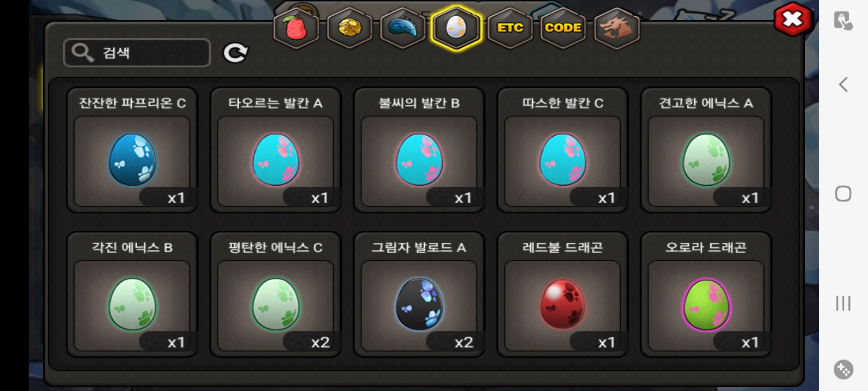Screen dimensions: 868x391
Task: Select the 오로라 드래곤 green egg
Action: tap(706, 295)
